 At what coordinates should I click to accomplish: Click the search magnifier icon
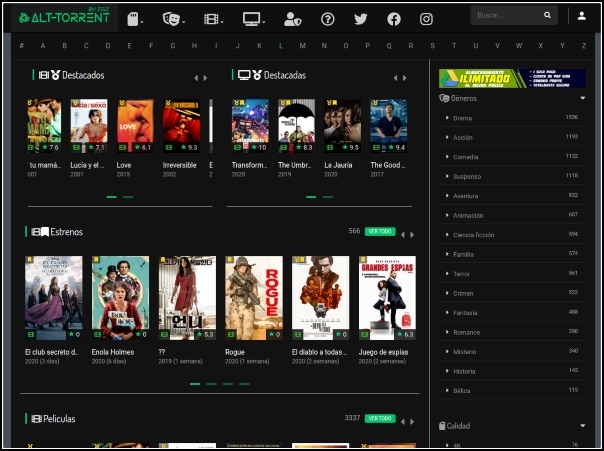coord(547,15)
